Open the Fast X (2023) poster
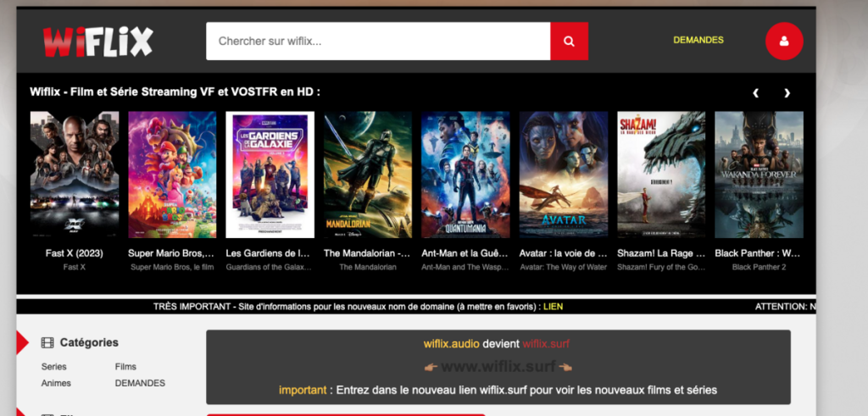 click(75, 175)
